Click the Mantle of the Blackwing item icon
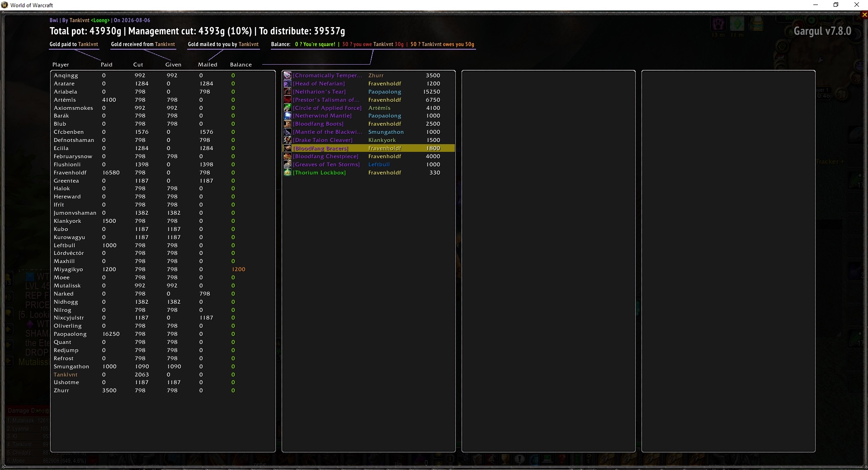The height and width of the screenshot is (470, 868). pos(288,132)
